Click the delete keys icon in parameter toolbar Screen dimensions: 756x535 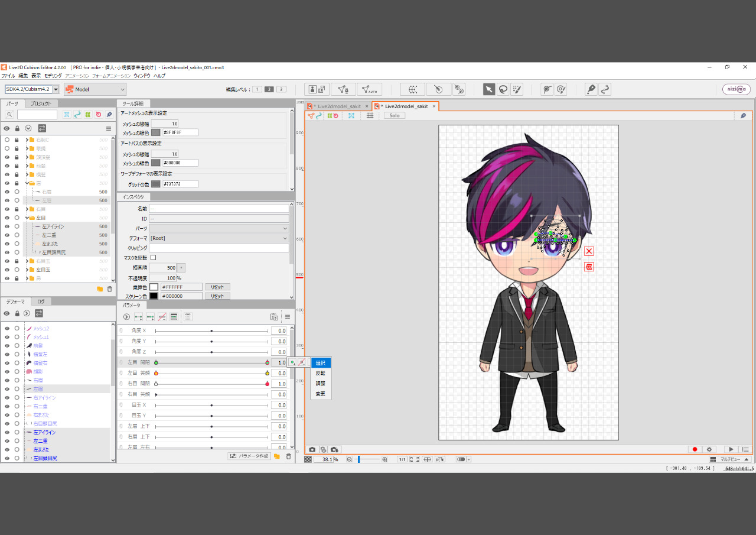click(162, 317)
